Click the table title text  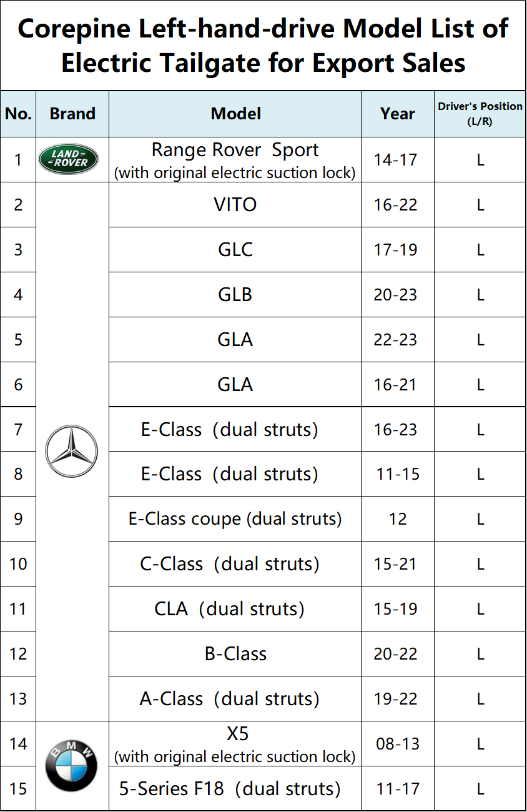(263, 46)
